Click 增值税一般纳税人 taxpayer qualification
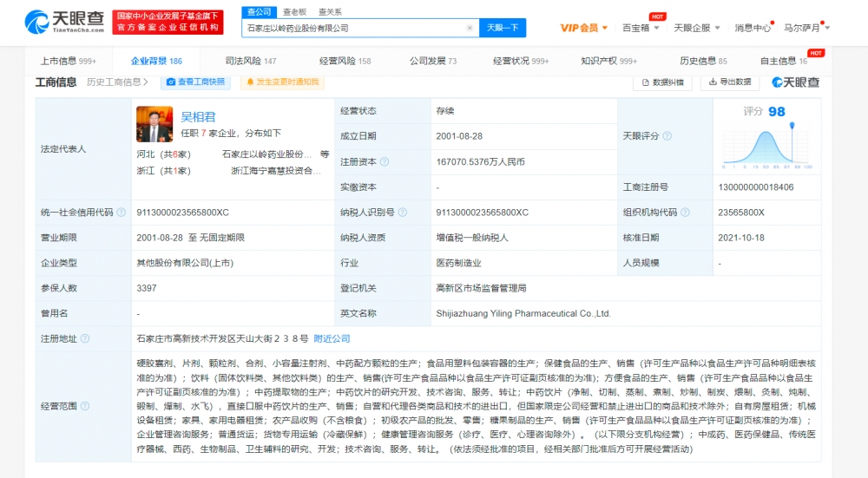This screenshot has width=868, height=478. pos(472,238)
